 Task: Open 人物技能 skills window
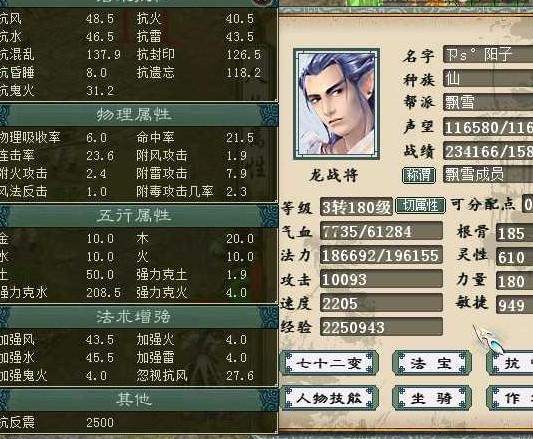[329, 398]
